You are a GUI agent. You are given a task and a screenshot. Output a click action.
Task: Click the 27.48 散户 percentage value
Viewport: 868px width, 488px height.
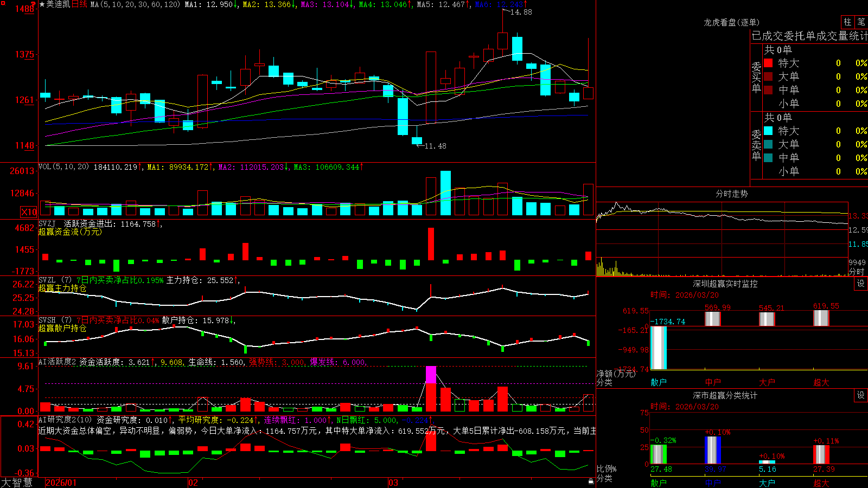pyautogui.click(x=661, y=469)
